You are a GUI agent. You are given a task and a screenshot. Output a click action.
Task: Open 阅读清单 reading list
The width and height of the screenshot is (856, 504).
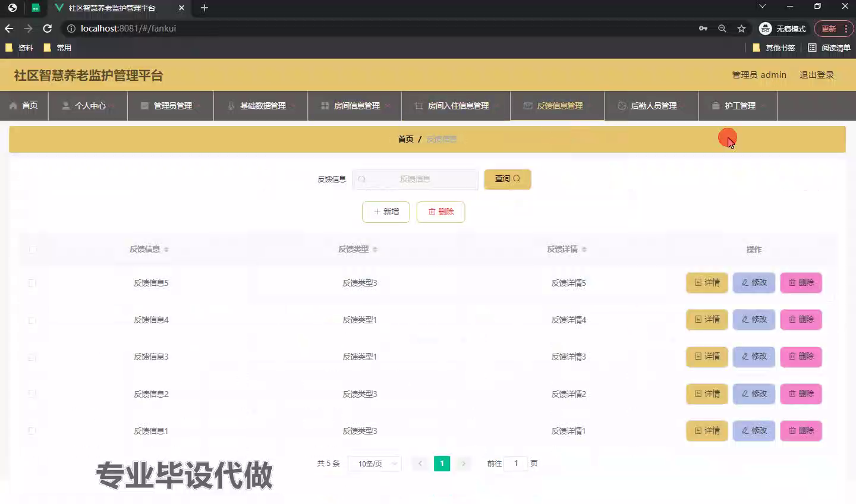coord(829,48)
